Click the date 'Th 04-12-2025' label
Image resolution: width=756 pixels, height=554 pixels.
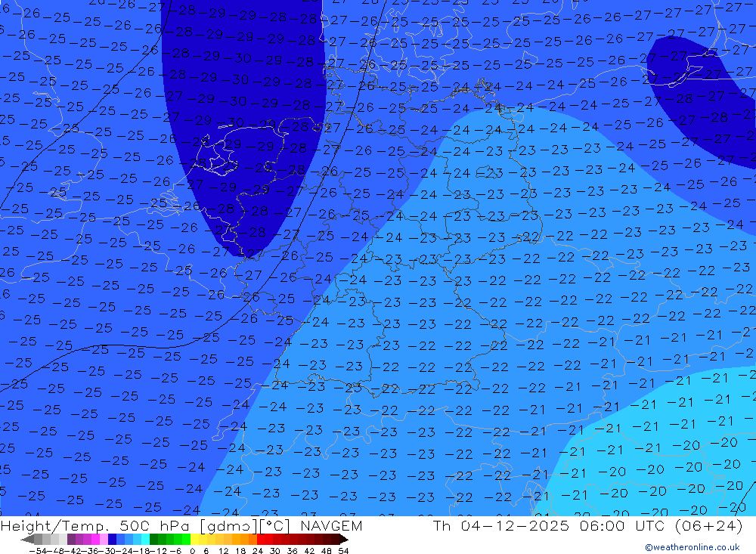coord(501,525)
